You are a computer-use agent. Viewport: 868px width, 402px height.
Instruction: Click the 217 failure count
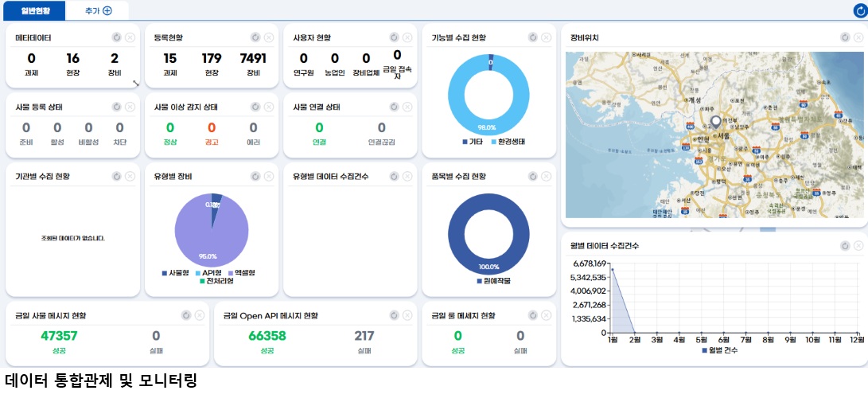point(364,336)
